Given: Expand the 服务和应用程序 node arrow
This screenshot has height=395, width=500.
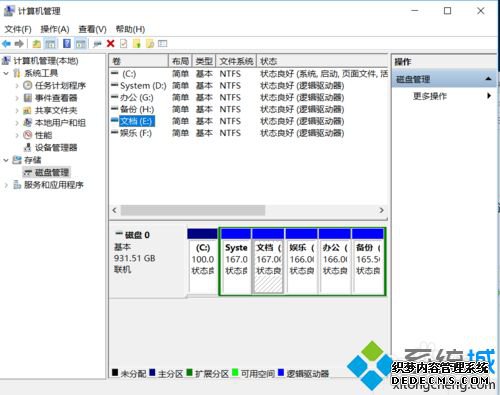Looking at the screenshot, I should point(6,185).
